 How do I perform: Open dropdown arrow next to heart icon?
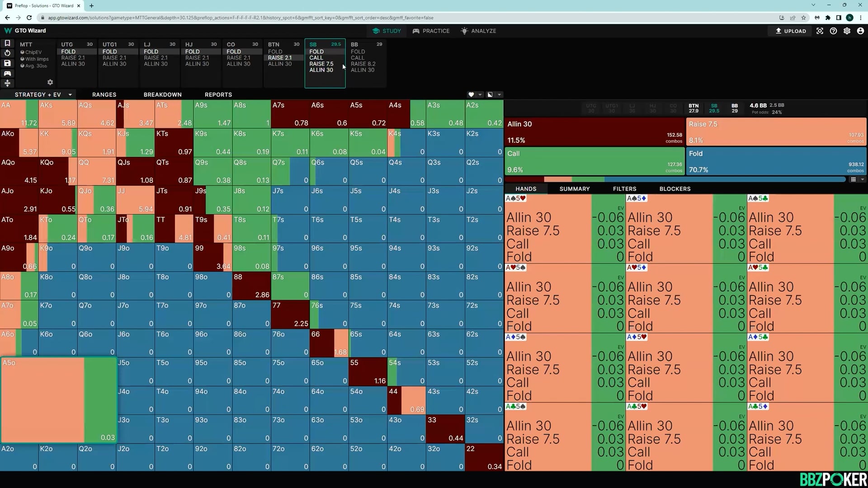(x=480, y=94)
